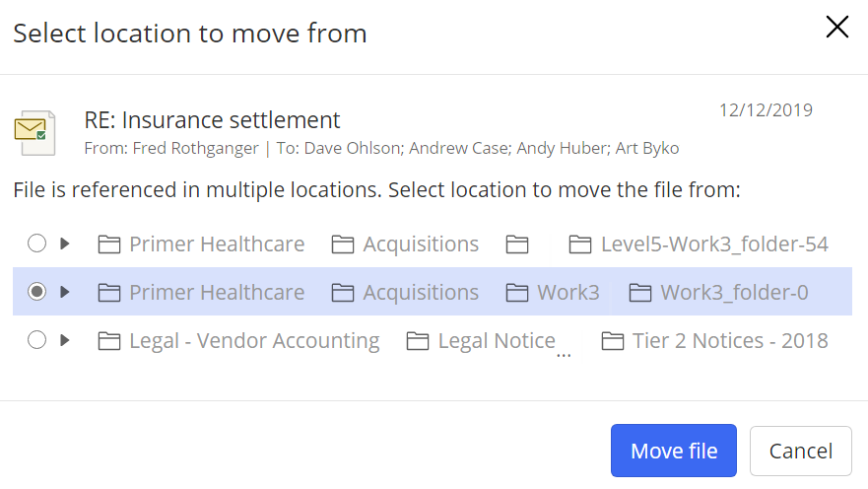Screen dimensions: 868x489
Task: Click the Legal Notice folder icon
Action: pyautogui.click(x=419, y=341)
